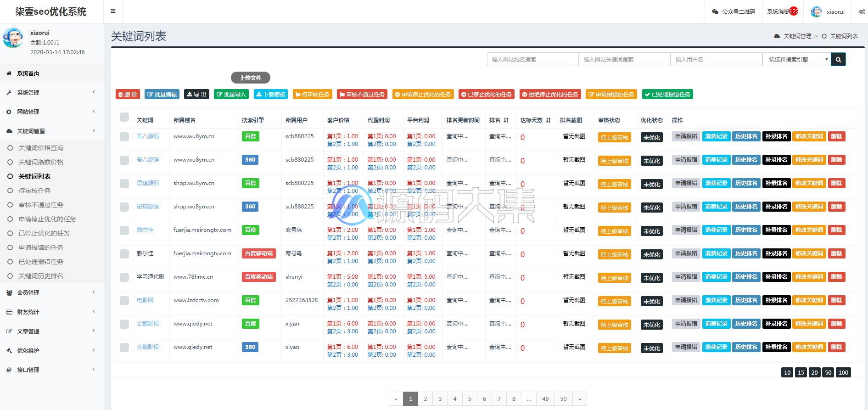Open the 公众号二维码 WeChat icon
The width and height of the screenshot is (868, 410).
715,11
